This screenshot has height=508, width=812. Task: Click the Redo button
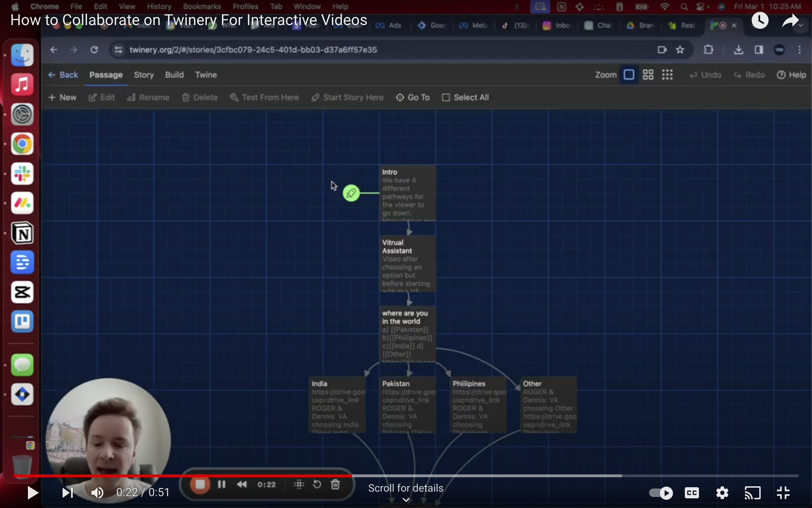click(749, 75)
